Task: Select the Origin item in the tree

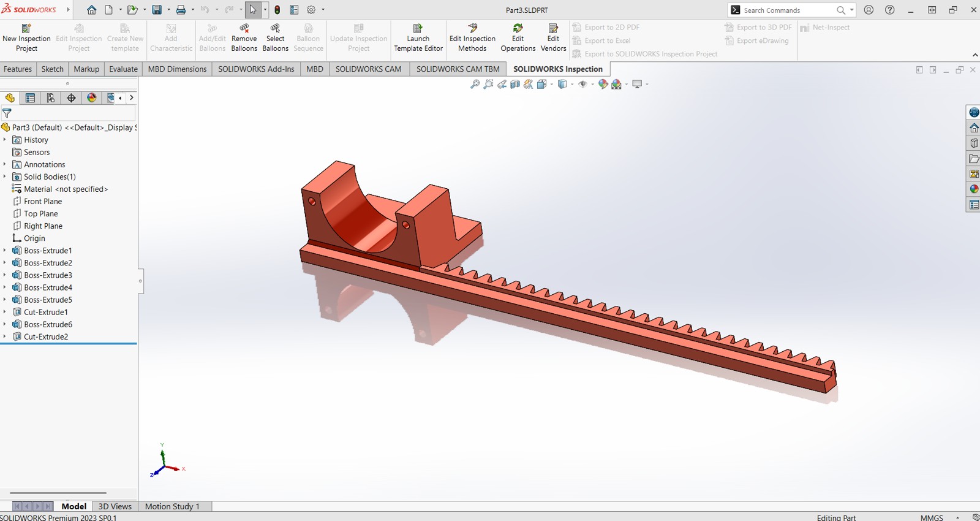Action: pyautogui.click(x=34, y=238)
